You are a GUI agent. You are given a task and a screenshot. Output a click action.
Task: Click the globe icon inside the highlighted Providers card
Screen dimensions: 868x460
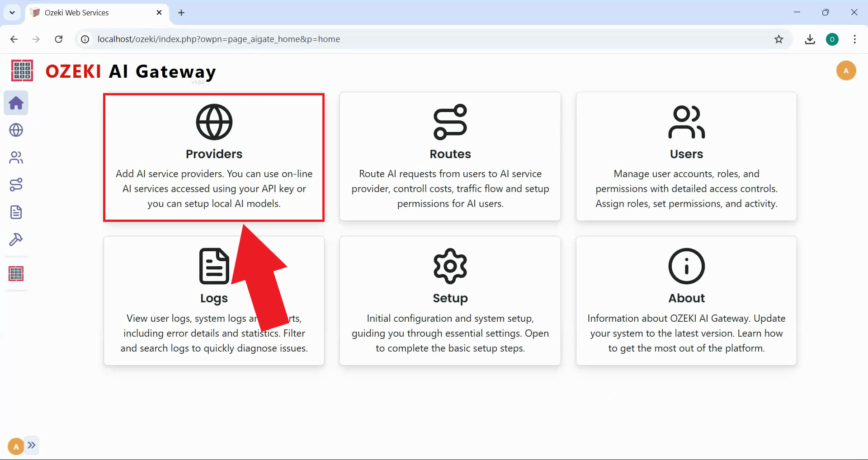point(214,121)
